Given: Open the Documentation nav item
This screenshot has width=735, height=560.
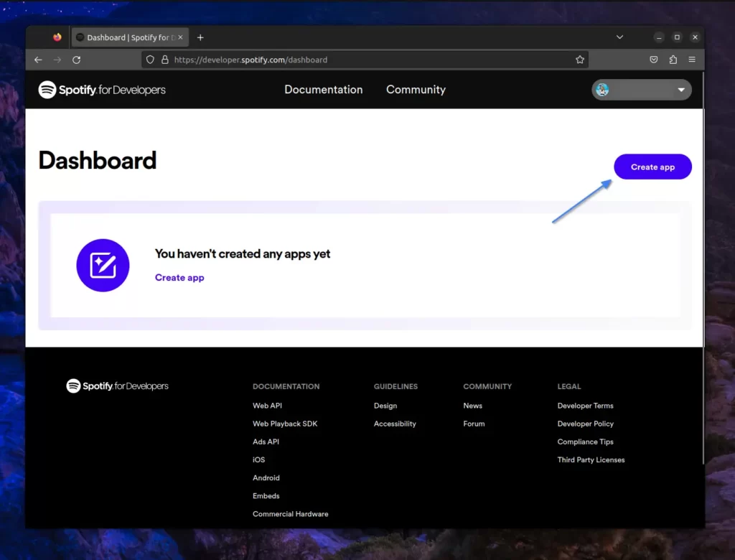Looking at the screenshot, I should click(x=324, y=90).
